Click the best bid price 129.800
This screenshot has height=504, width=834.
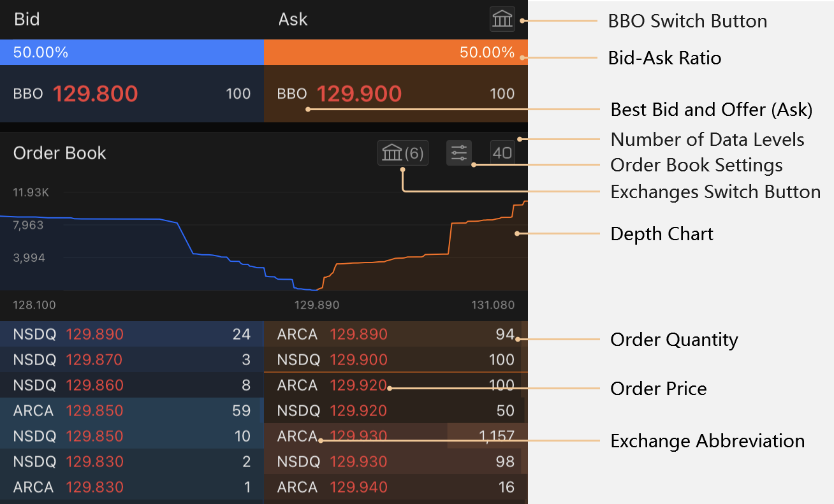pos(95,93)
